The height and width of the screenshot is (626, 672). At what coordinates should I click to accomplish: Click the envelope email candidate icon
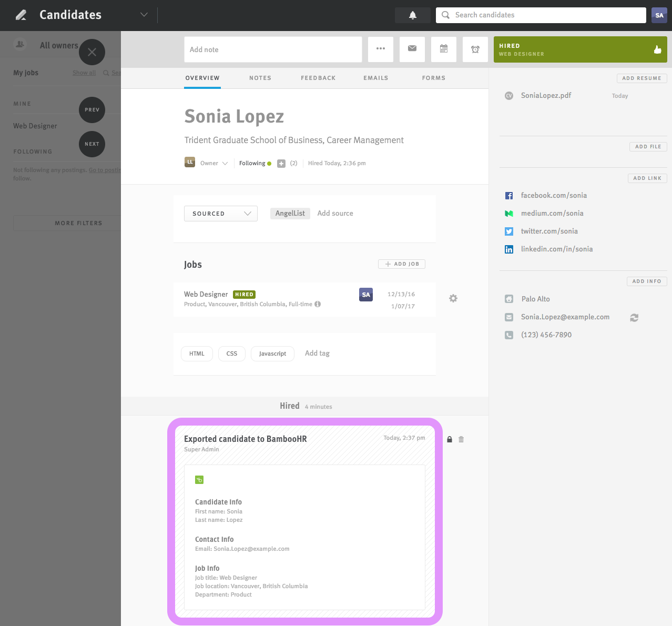coord(412,49)
